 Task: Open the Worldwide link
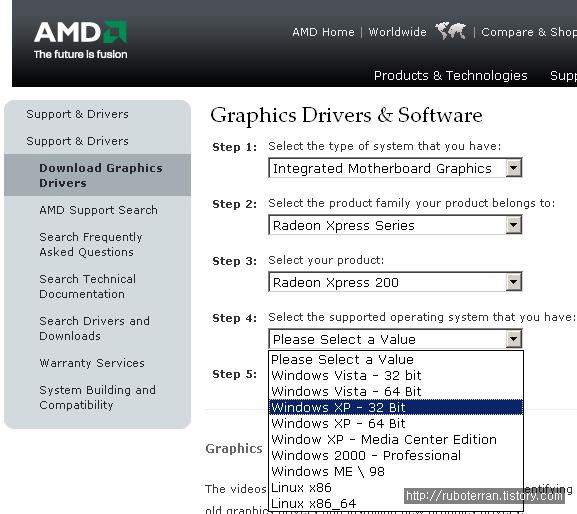point(397,32)
